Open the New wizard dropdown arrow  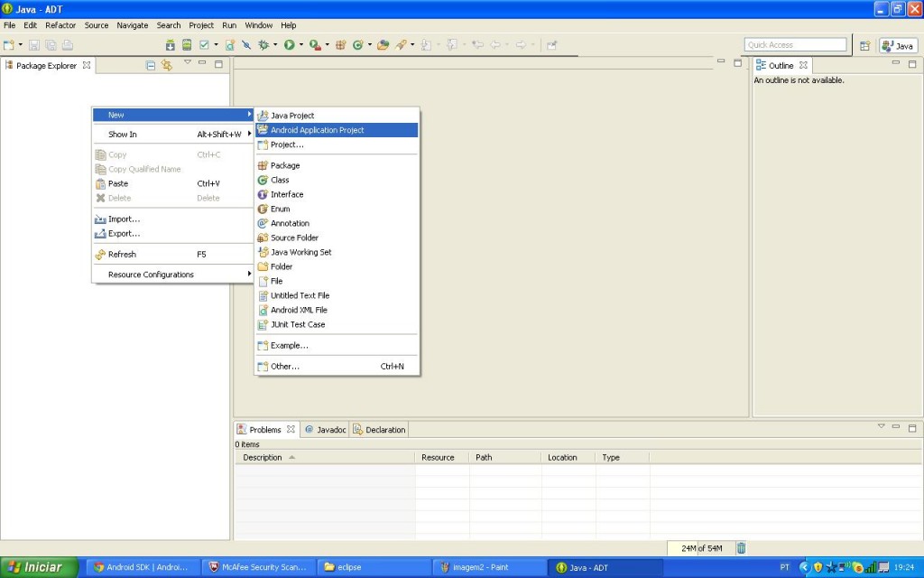point(20,45)
